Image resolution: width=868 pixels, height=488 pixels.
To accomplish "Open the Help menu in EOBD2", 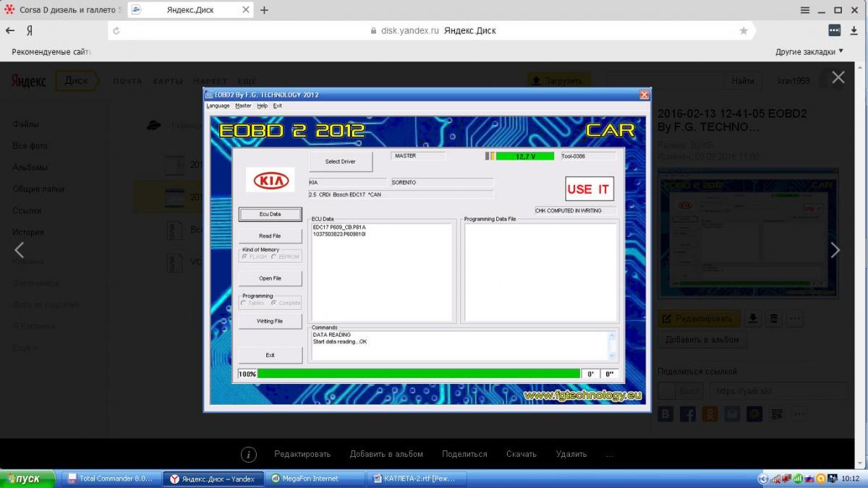I will click(262, 106).
